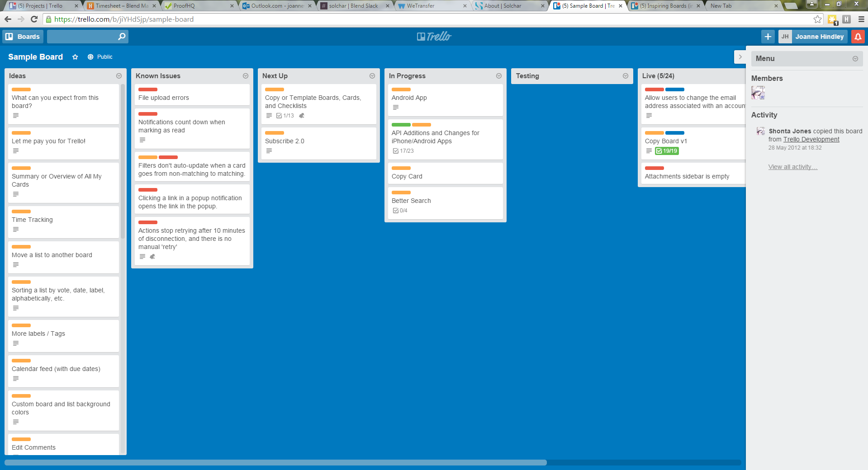Click the View all activity link
This screenshot has width=868, height=470.
click(793, 167)
